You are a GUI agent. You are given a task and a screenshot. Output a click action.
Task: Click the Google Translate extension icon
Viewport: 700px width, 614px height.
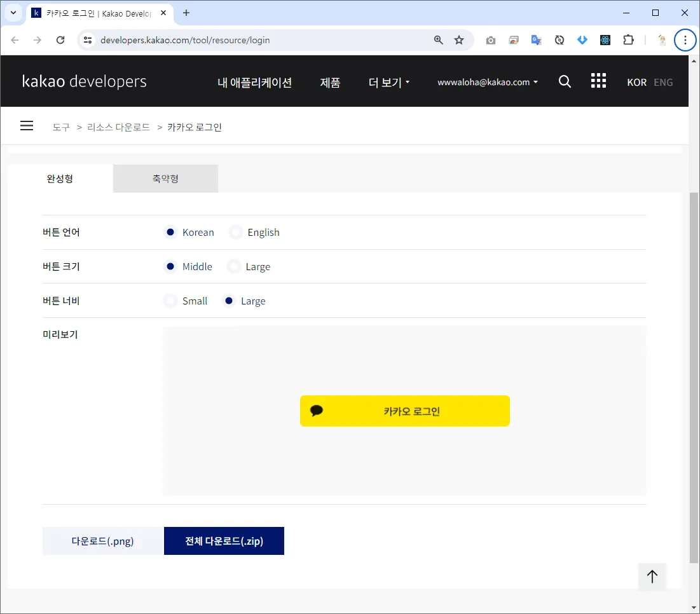536,40
